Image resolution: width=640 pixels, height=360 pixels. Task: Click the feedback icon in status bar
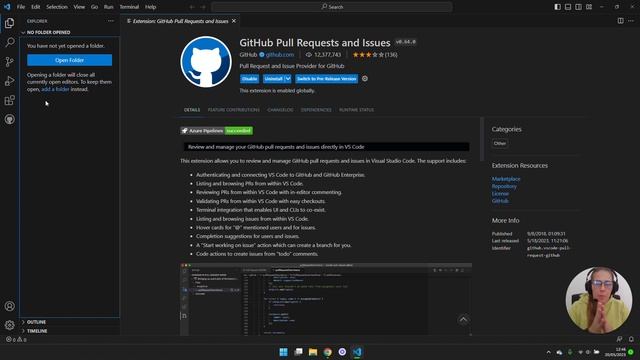(619, 339)
